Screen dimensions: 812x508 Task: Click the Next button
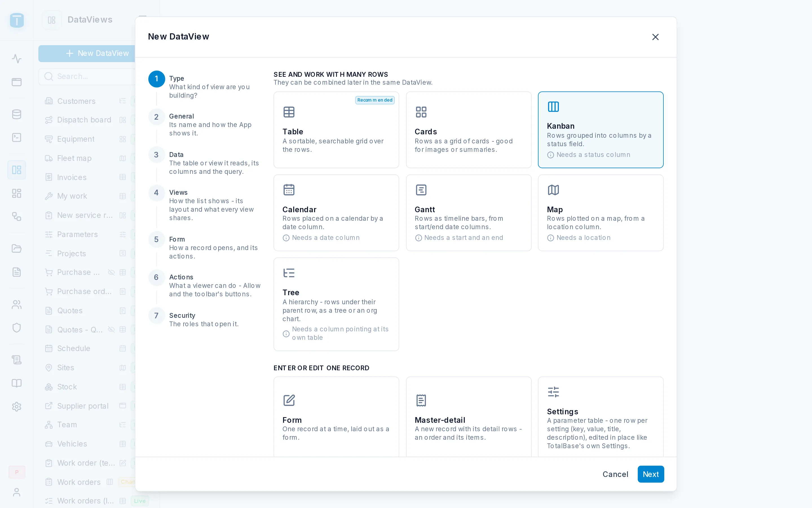click(x=651, y=474)
